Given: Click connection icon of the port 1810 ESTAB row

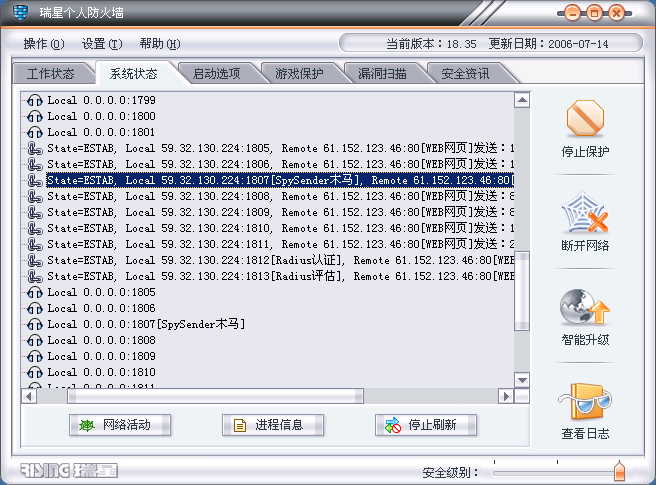Looking at the screenshot, I should 35,228.
